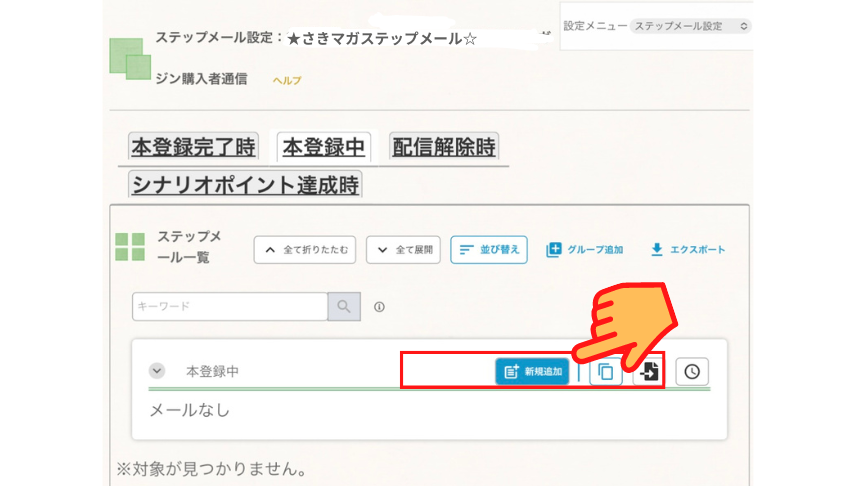Open the 設定メニュー ステップメール設定 dropdown
Image resolution: width=856 pixels, height=486 pixels.
(x=691, y=26)
